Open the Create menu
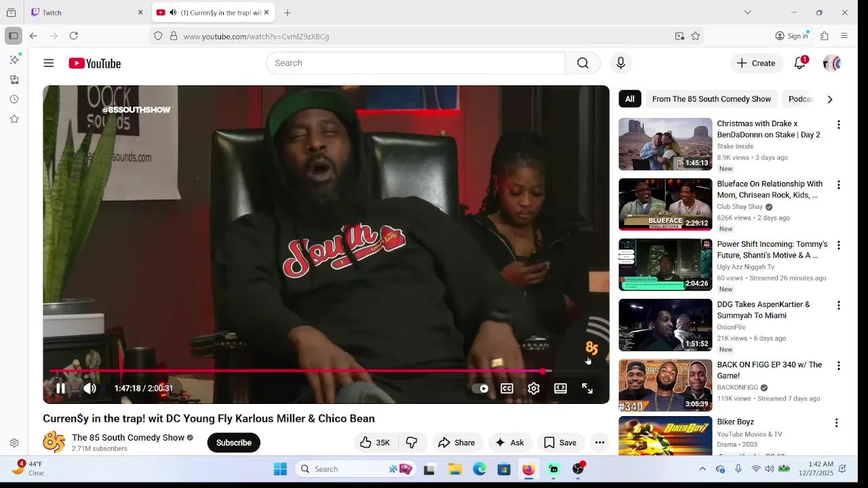Screen dimensions: 868x488 (756, 63)
